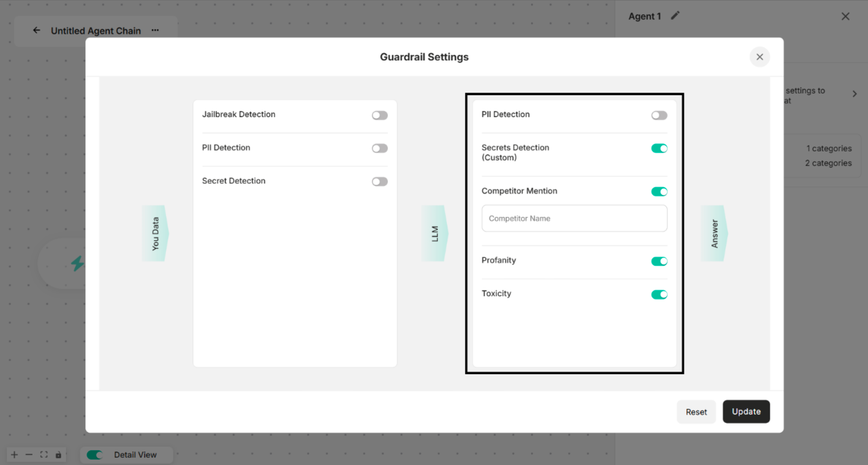The height and width of the screenshot is (465, 868).
Task: Click the Competitor Name input field
Action: (574, 218)
